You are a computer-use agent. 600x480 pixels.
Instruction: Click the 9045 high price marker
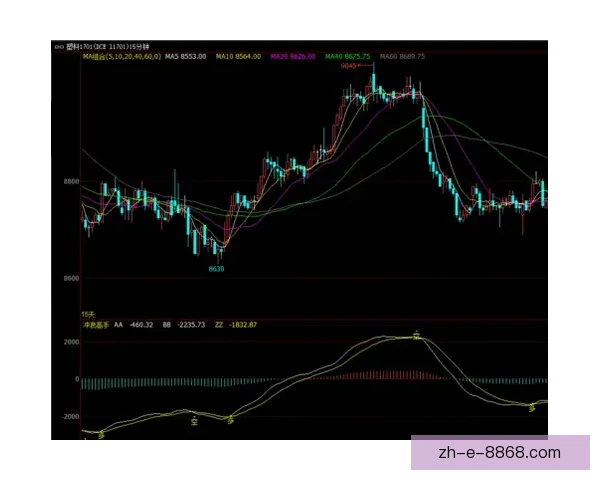click(350, 66)
